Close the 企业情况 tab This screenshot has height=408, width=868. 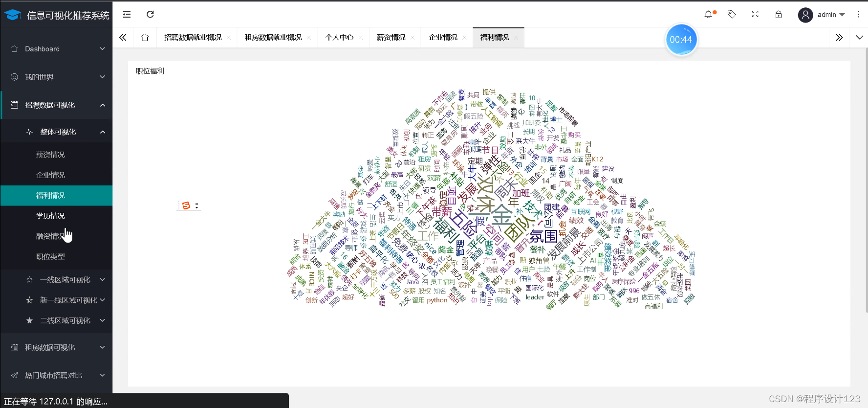[x=464, y=38]
